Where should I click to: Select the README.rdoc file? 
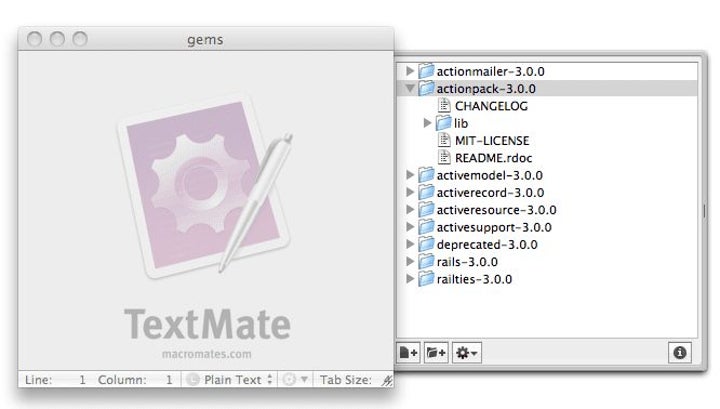pos(495,157)
